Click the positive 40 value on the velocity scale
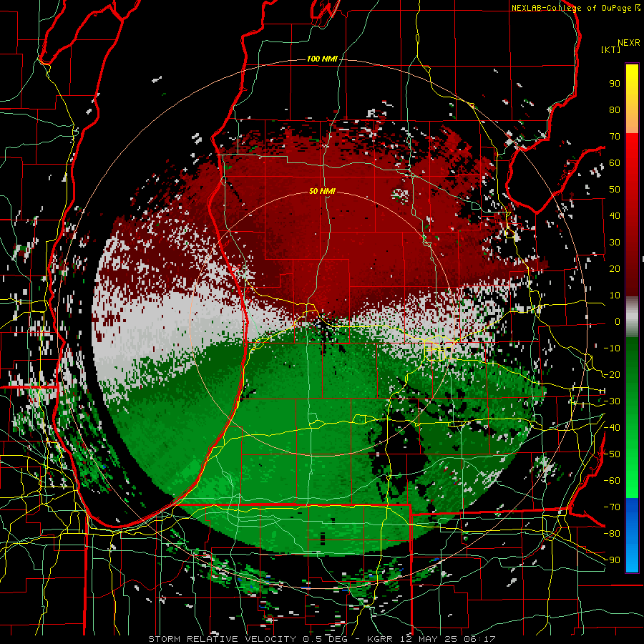The height and width of the screenshot is (644, 644). (x=615, y=215)
